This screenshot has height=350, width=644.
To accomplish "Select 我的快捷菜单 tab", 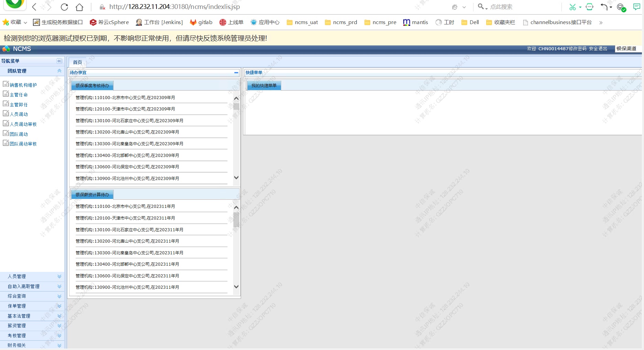I will point(264,86).
